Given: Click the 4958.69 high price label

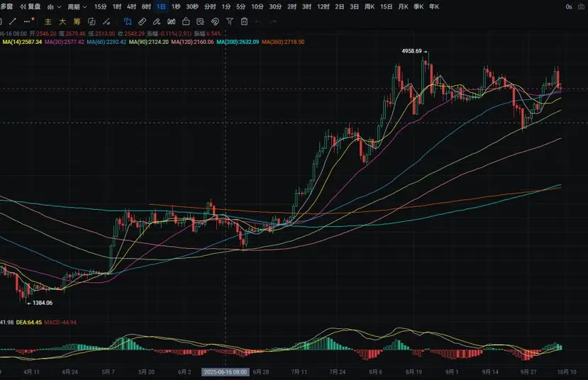Looking at the screenshot, I should click(x=412, y=51).
